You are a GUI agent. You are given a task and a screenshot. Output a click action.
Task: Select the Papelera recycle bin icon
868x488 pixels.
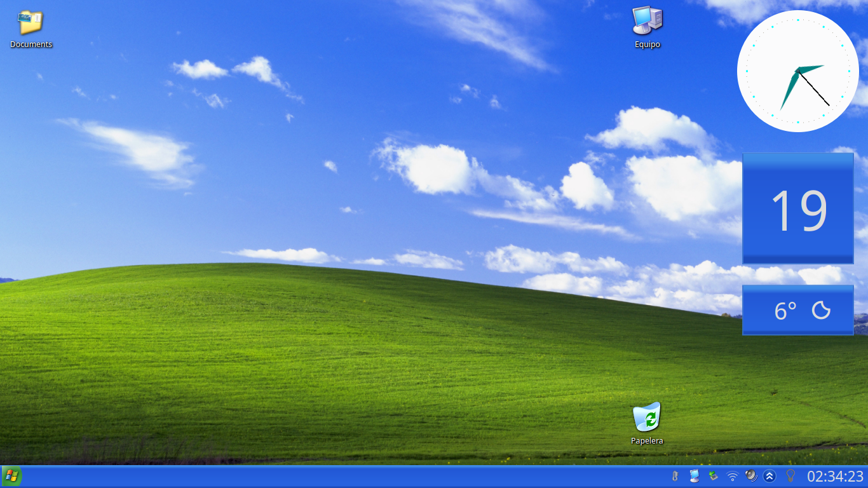pos(647,417)
